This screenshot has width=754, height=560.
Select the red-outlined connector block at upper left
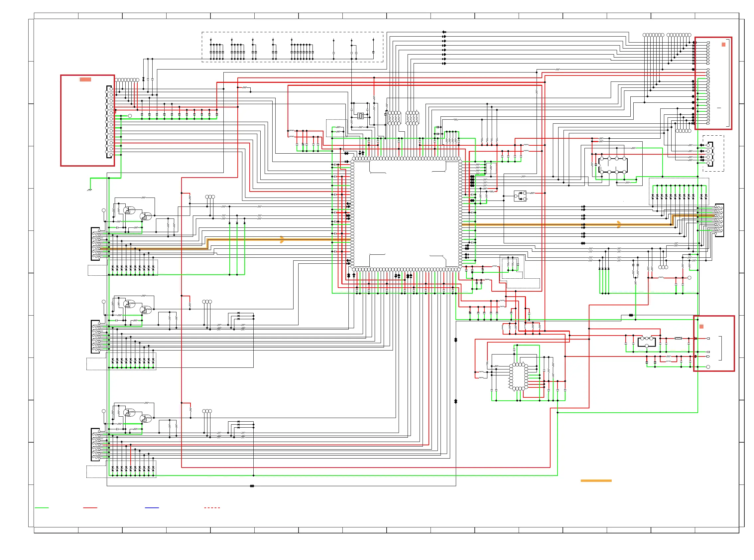[87, 120]
